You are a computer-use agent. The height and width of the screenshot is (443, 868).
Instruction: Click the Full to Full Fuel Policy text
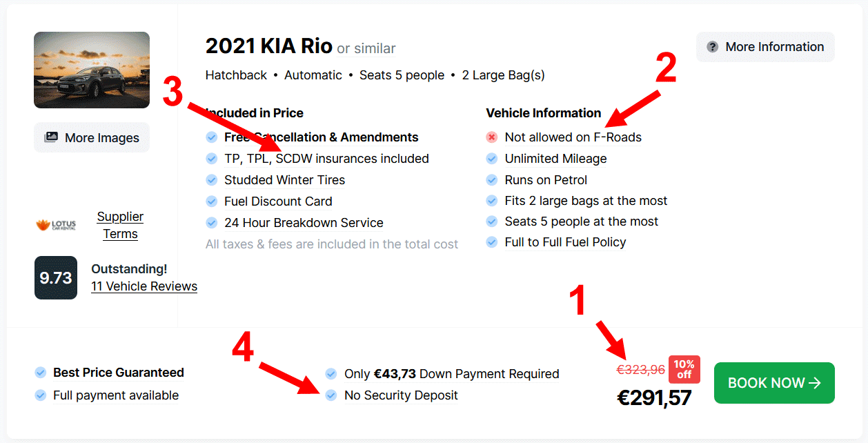point(565,242)
